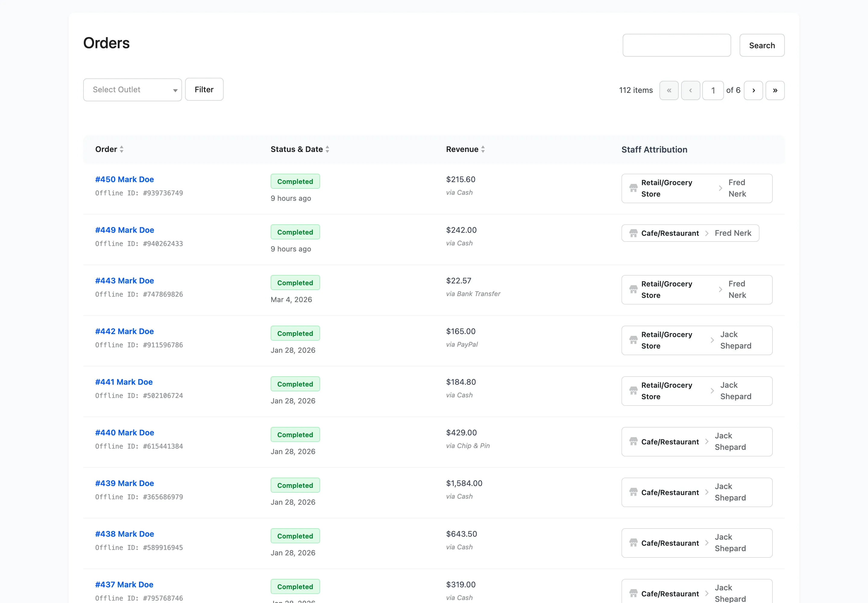Click the attribution chevron in order #450

pos(720,188)
